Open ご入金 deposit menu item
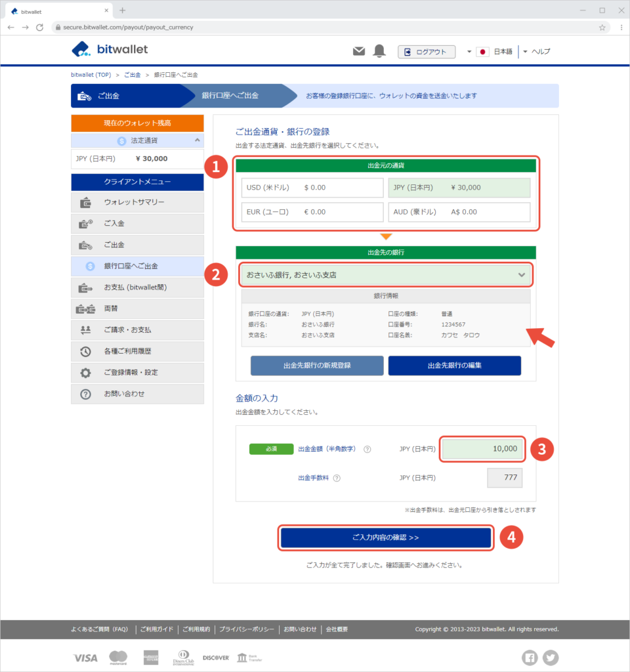 pos(137,224)
